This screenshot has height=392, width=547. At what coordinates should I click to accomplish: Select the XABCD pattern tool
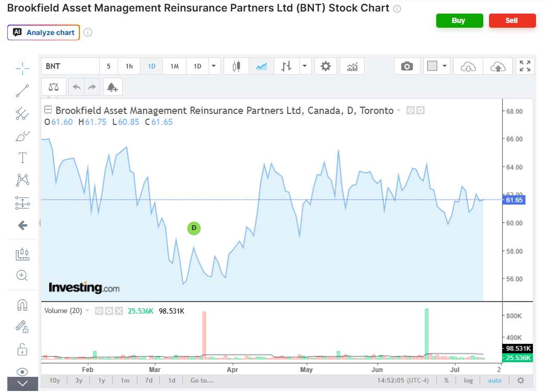[x=22, y=180]
